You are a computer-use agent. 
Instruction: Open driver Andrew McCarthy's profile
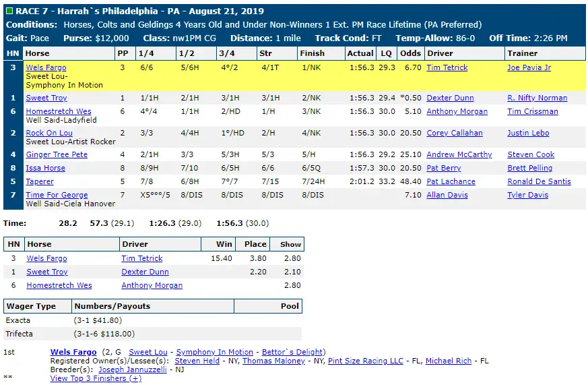459,154
